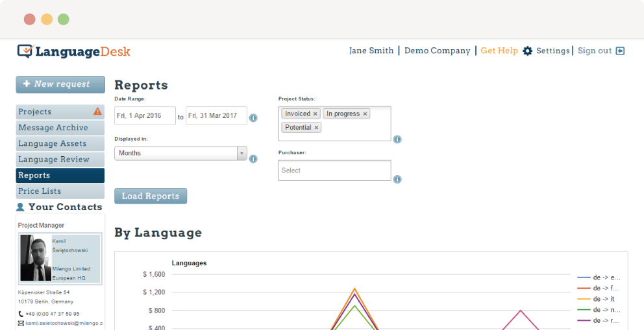Click the email envelope icon
The width and height of the screenshot is (644, 330).
tap(21, 324)
